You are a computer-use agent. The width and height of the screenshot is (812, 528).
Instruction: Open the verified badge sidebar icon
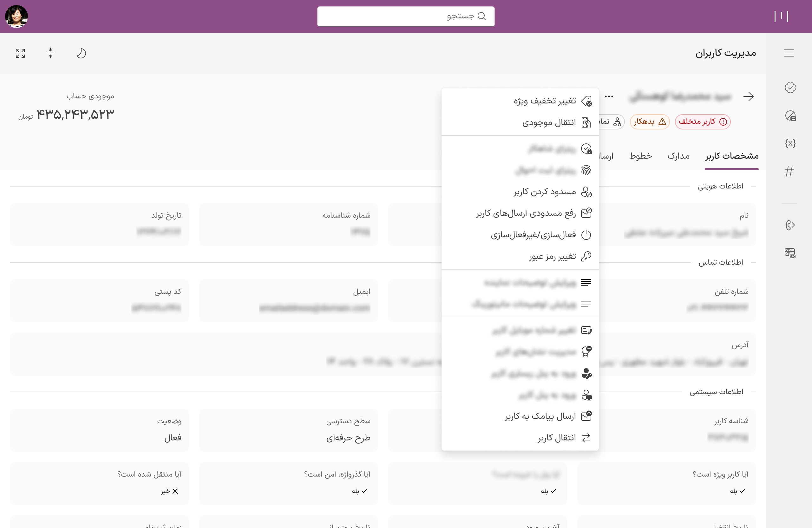pos(790,88)
